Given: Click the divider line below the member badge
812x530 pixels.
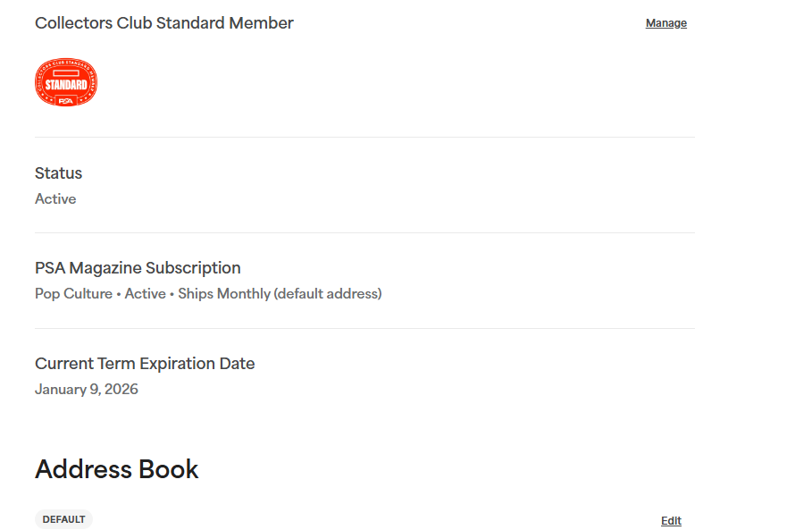Looking at the screenshot, I should [x=364, y=138].
